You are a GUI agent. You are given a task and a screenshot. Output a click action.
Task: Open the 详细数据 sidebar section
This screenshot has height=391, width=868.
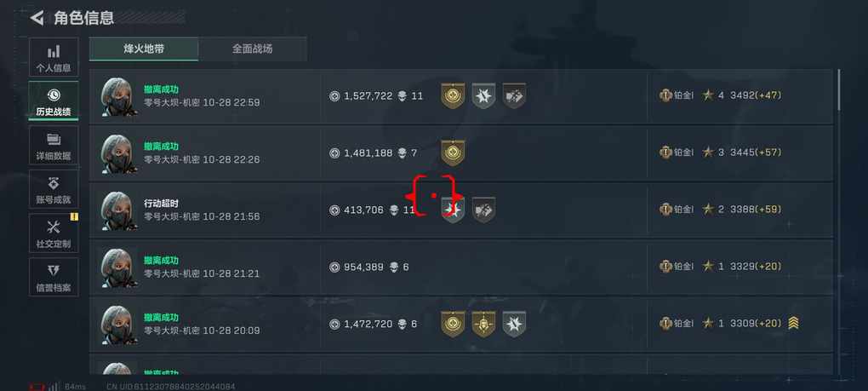(54, 146)
